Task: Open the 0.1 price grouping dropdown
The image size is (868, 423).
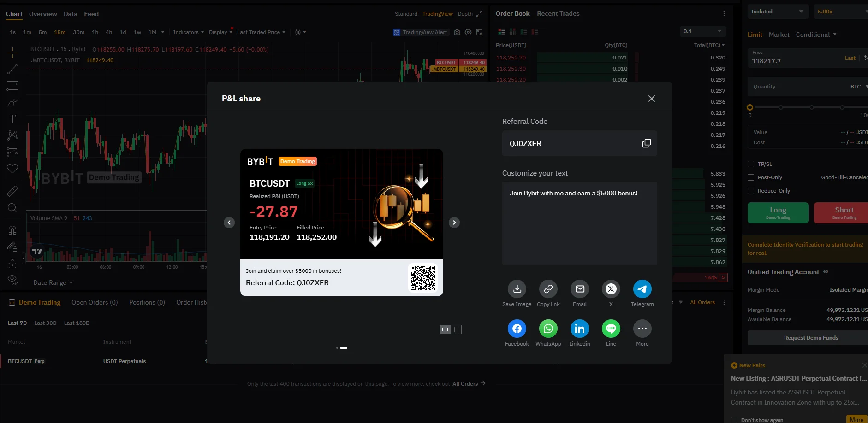Action: tap(702, 31)
